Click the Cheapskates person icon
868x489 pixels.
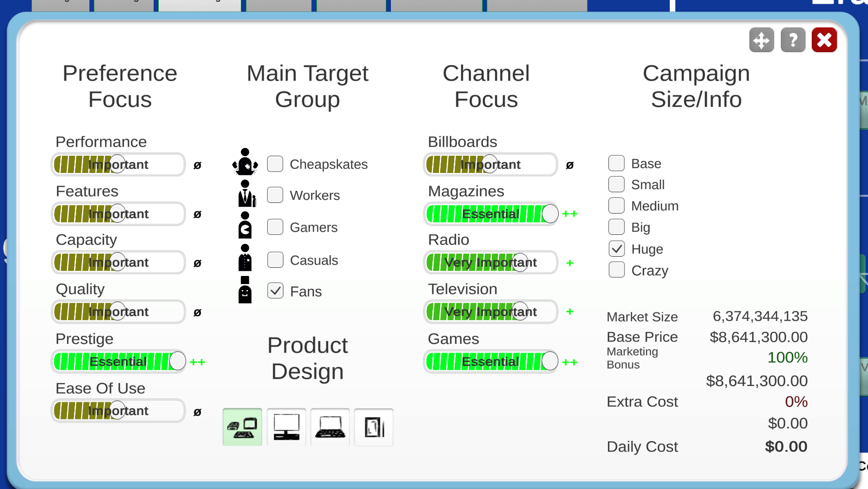tap(245, 161)
